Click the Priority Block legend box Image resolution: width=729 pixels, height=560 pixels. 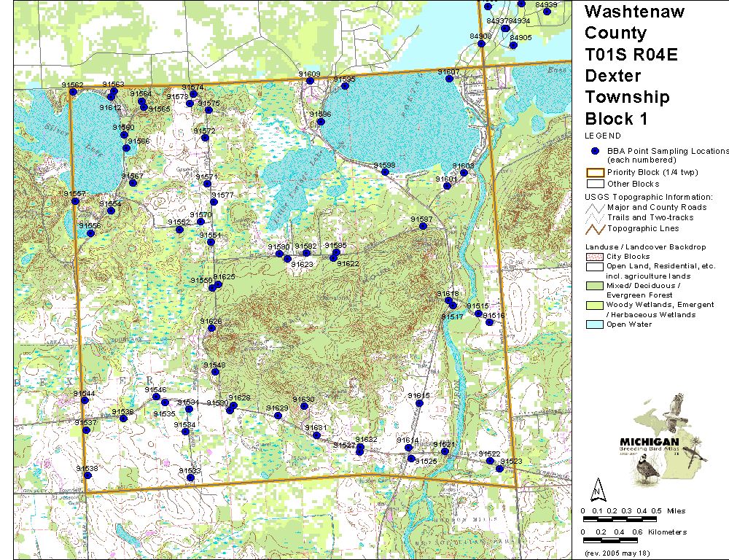pos(594,173)
